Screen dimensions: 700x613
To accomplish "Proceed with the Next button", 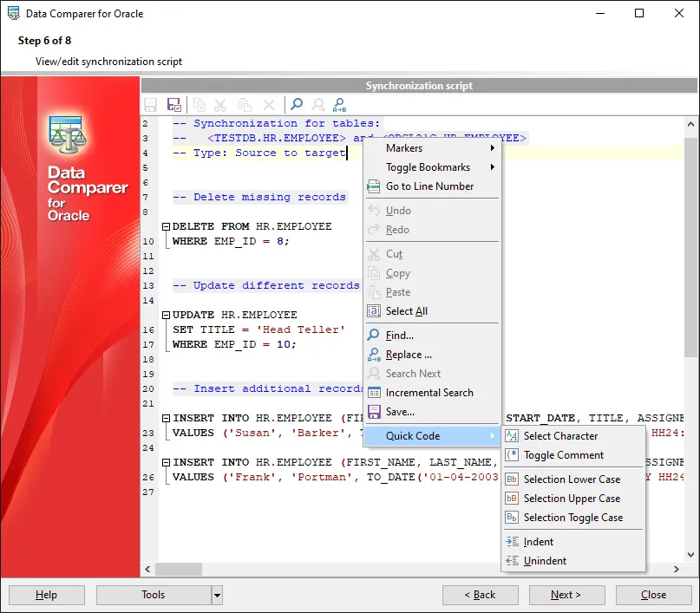I will (x=567, y=595).
